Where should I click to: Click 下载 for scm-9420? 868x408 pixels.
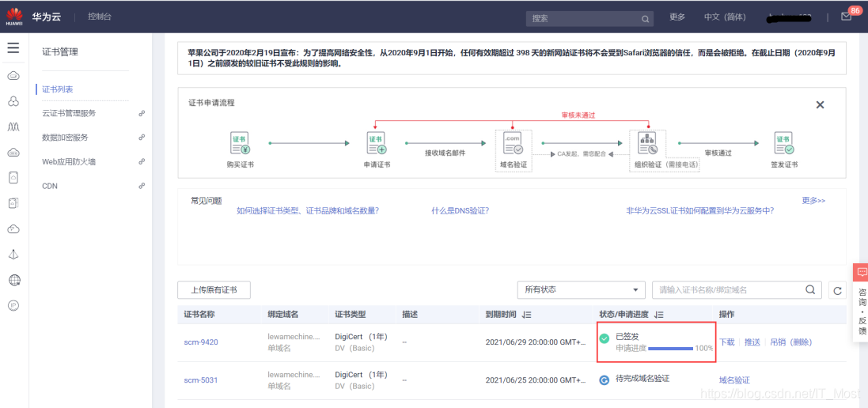(727, 342)
